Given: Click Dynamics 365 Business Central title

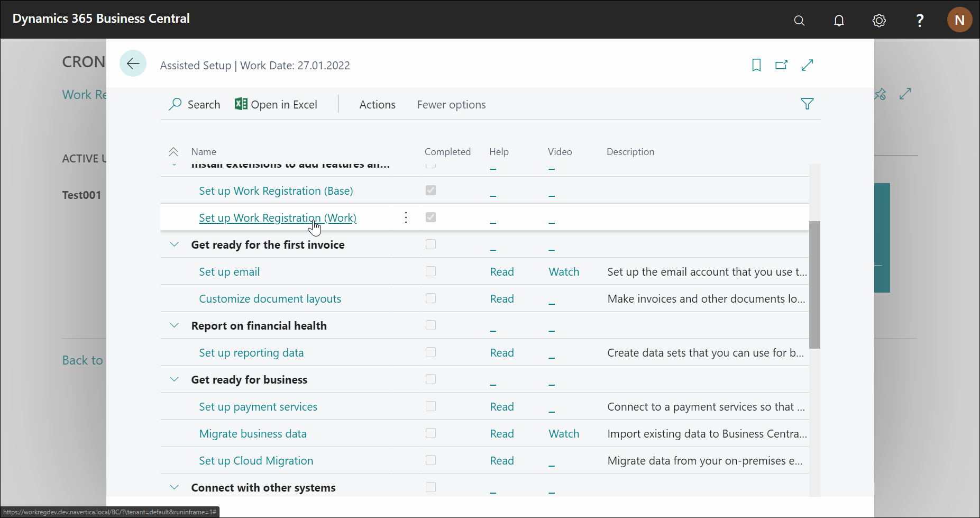Looking at the screenshot, I should [x=101, y=19].
